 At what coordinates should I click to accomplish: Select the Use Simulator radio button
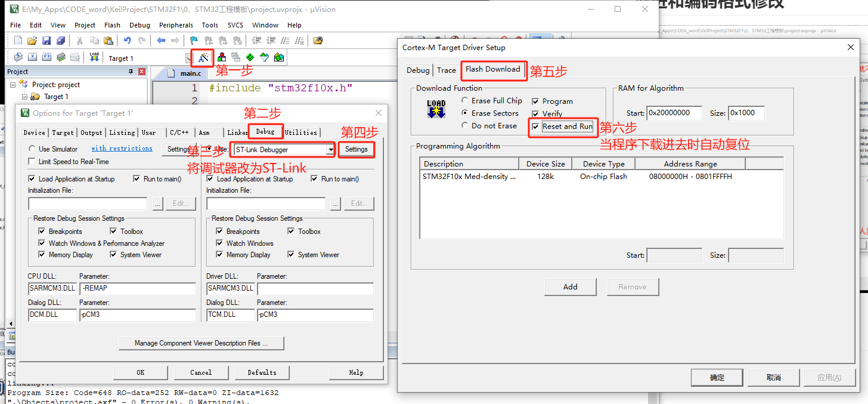pos(32,149)
